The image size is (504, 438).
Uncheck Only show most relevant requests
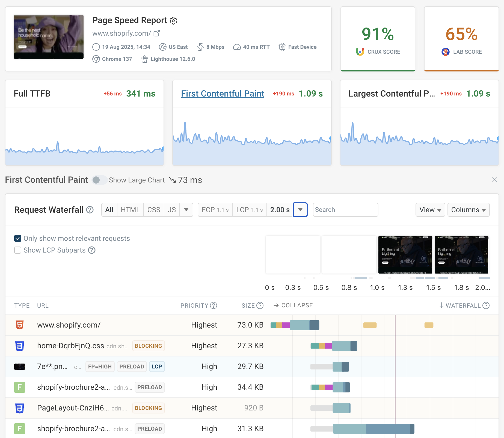[18, 238]
